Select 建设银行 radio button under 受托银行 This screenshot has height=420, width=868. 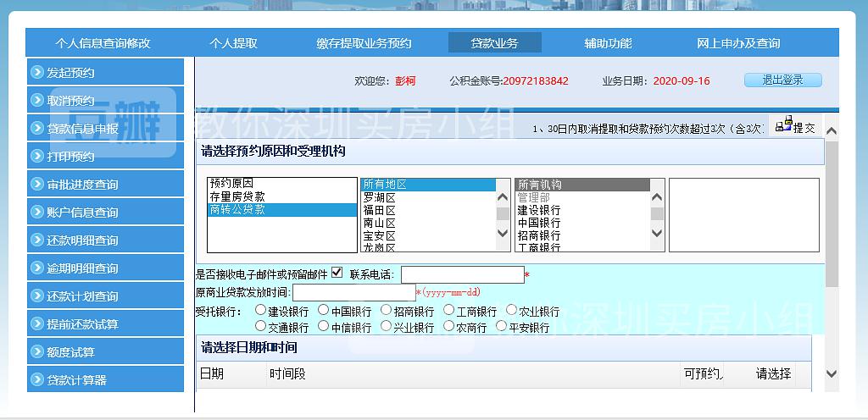click(x=261, y=311)
